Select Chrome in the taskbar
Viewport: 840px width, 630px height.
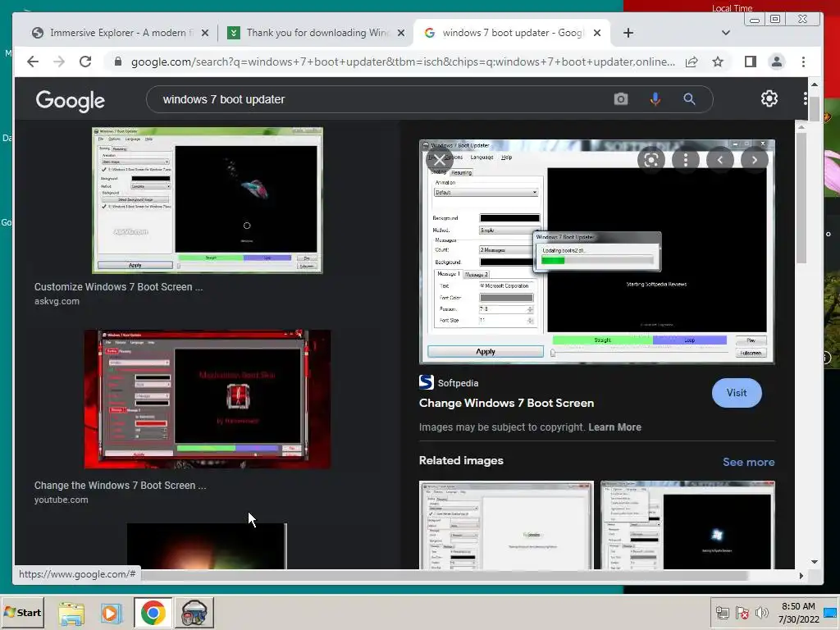click(x=153, y=612)
